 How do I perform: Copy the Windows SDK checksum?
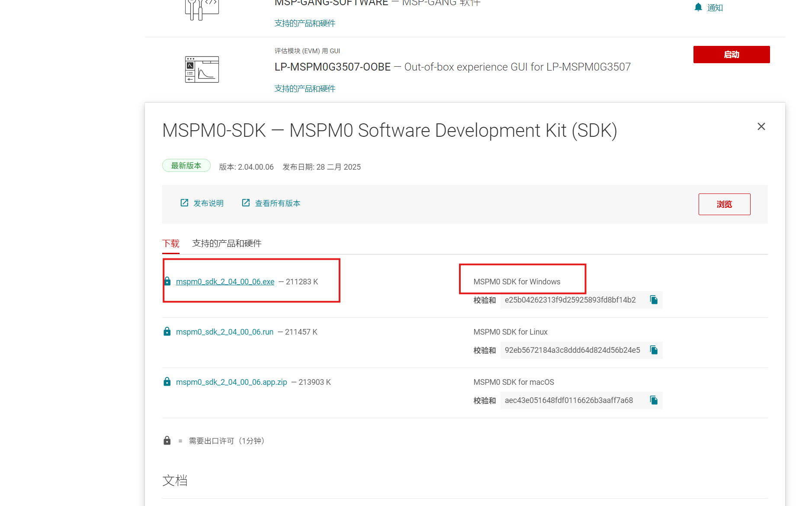coord(654,300)
